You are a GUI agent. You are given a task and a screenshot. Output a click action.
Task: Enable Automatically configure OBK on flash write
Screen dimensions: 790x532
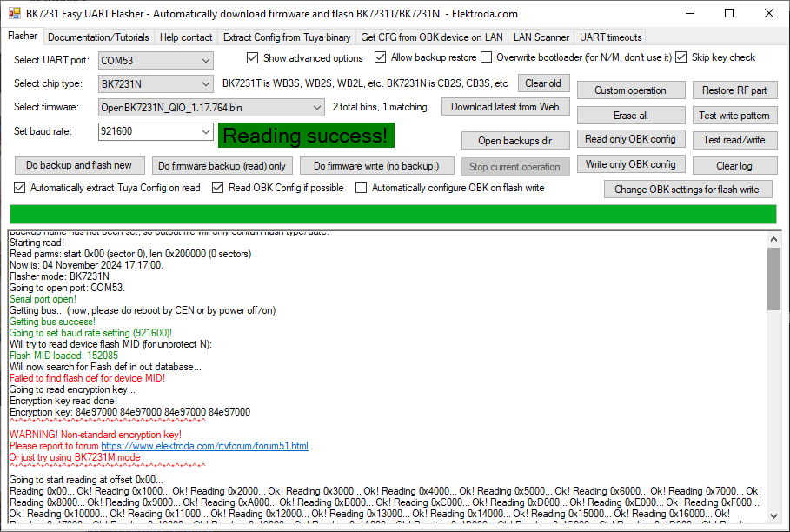[362, 188]
